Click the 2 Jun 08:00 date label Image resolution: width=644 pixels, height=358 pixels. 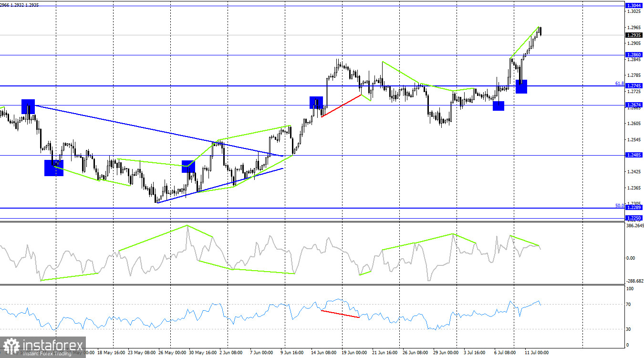tap(231, 354)
